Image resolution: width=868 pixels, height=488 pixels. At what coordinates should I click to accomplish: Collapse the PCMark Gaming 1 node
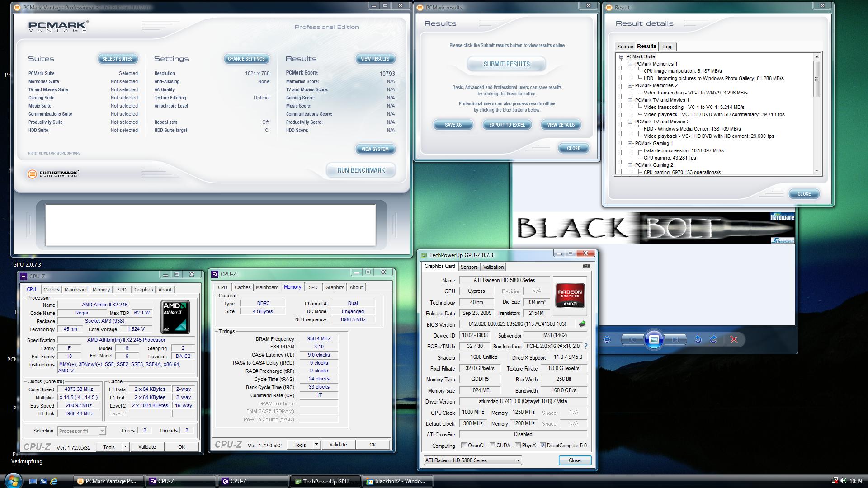630,143
